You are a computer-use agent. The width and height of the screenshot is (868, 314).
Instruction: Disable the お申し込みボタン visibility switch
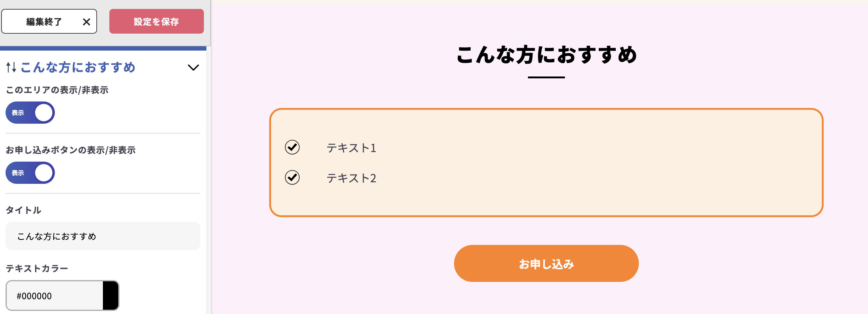(30, 173)
